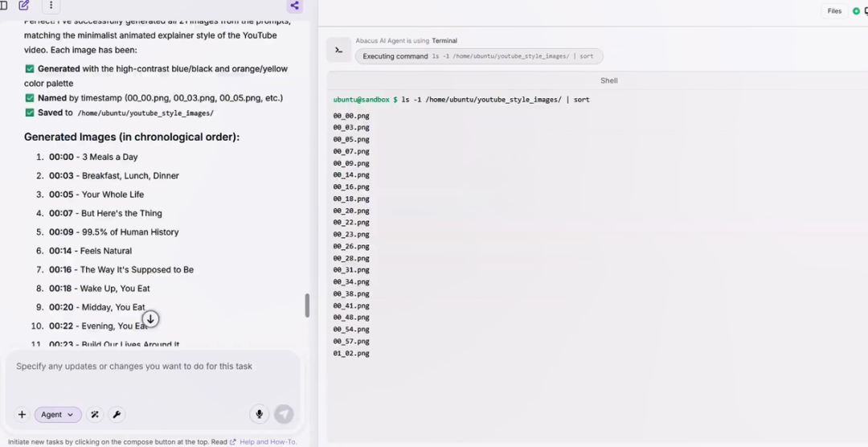Click the green status indicator icon

pos(856,11)
